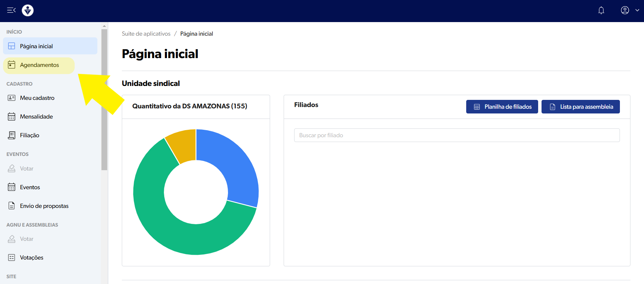The image size is (644, 284).
Task: Go to Eventos in the sidebar
Action: [30, 187]
